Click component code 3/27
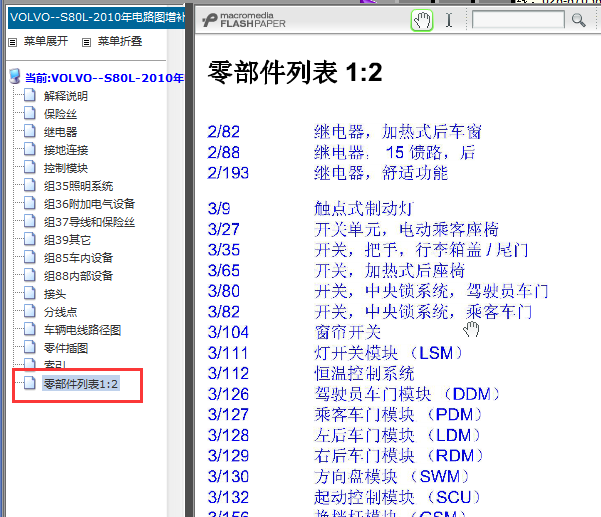The image size is (601, 517). pos(223,230)
